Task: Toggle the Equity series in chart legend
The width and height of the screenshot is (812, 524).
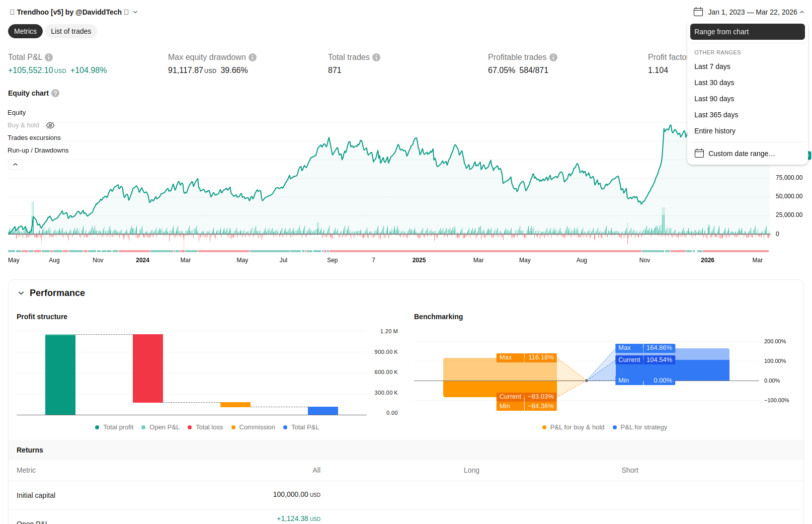Action: coord(17,113)
